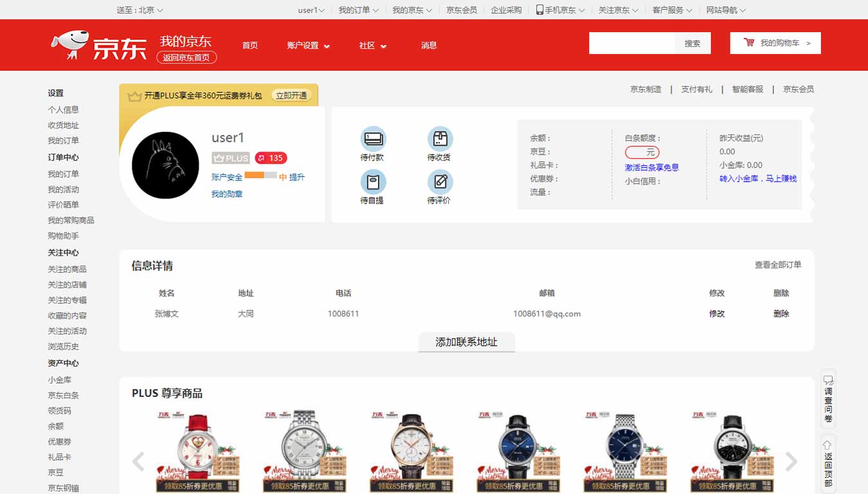The height and width of the screenshot is (494, 868).
Task: Open 关注的店铺 in left sidebar
Action: (67, 285)
